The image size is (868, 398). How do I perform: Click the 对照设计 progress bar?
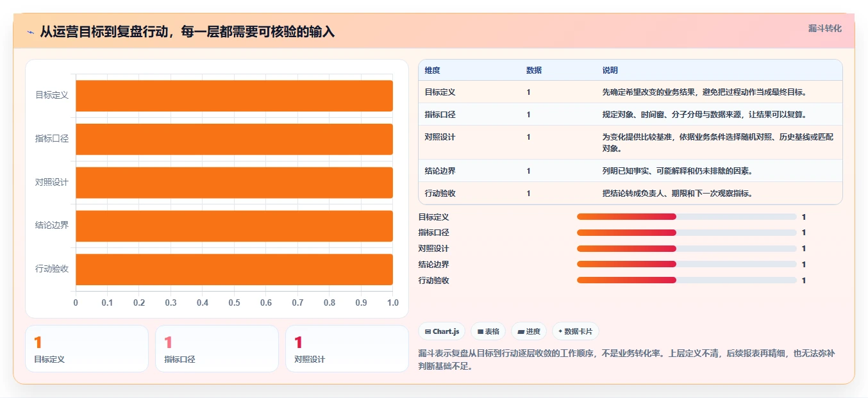pyautogui.click(x=687, y=249)
